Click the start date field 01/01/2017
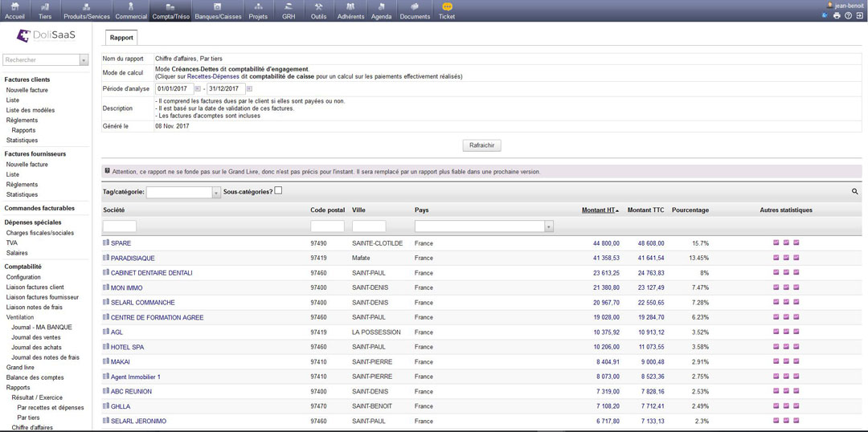 point(175,88)
